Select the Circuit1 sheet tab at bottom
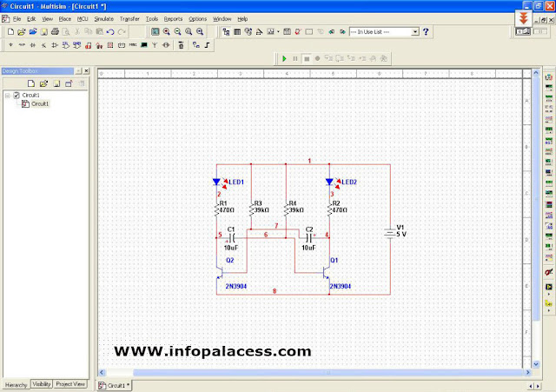This screenshot has width=556, height=392. [114, 385]
